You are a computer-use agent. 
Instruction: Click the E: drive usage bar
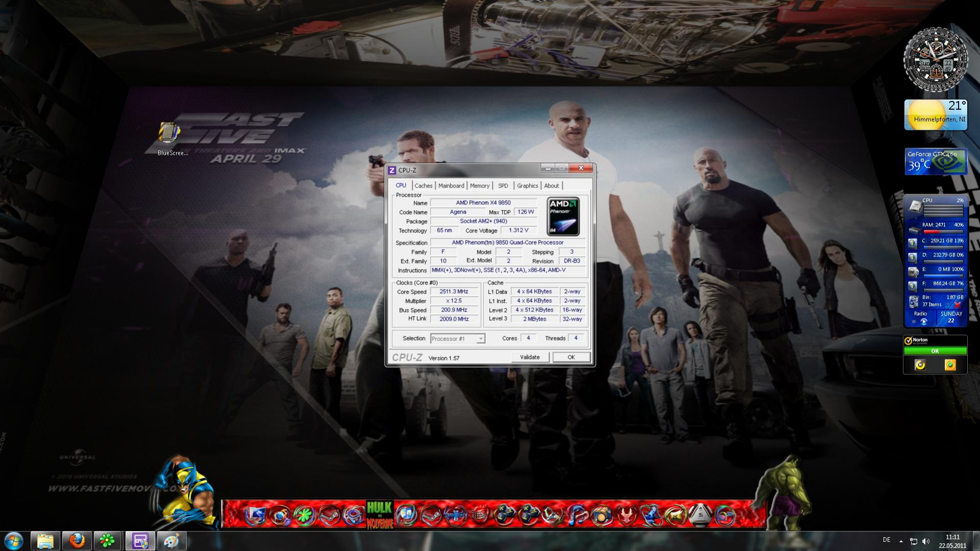point(943,276)
